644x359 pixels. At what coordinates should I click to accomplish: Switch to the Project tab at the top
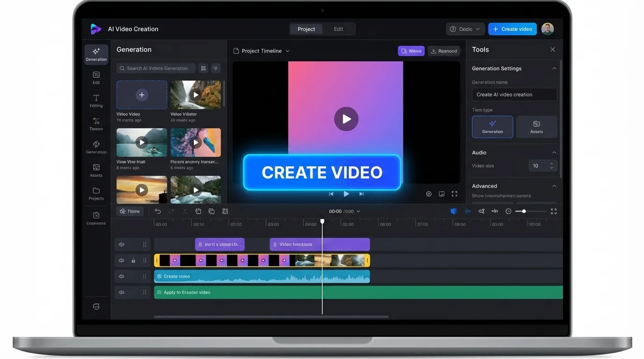pyautogui.click(x=306, y=29)
